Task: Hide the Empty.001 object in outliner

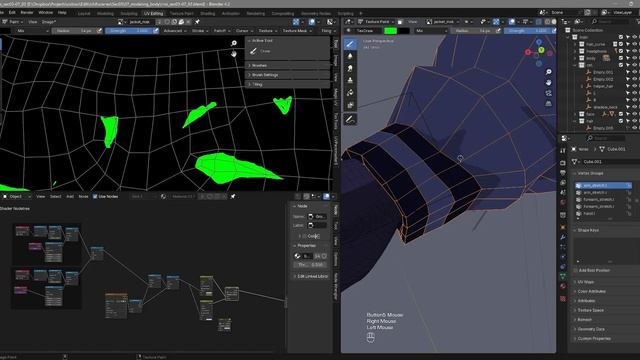Action: (635, 72)
